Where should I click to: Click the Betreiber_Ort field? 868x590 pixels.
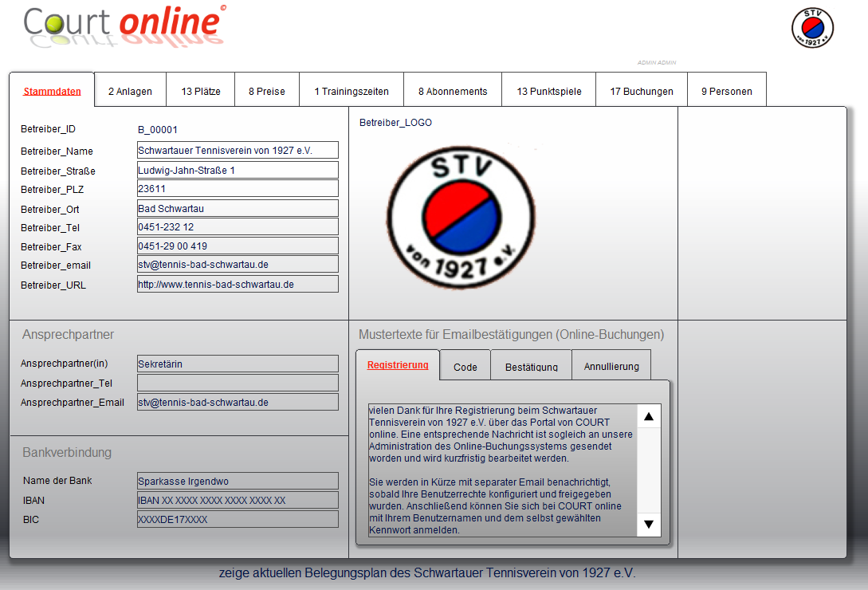pos(238,208)
